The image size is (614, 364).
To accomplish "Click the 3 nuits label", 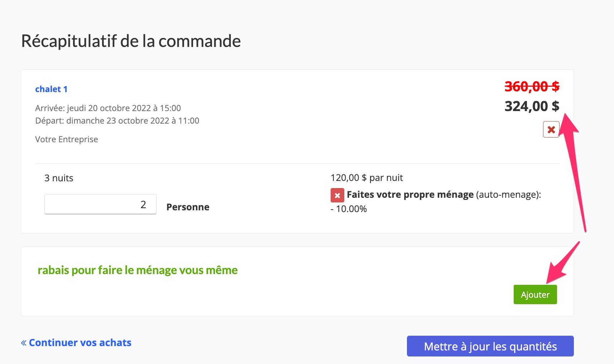I will (59, 178).
